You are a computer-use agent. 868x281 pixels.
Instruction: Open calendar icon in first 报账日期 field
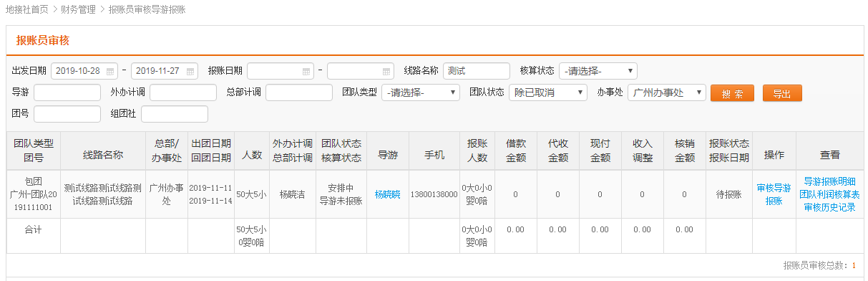pos(306,72)
